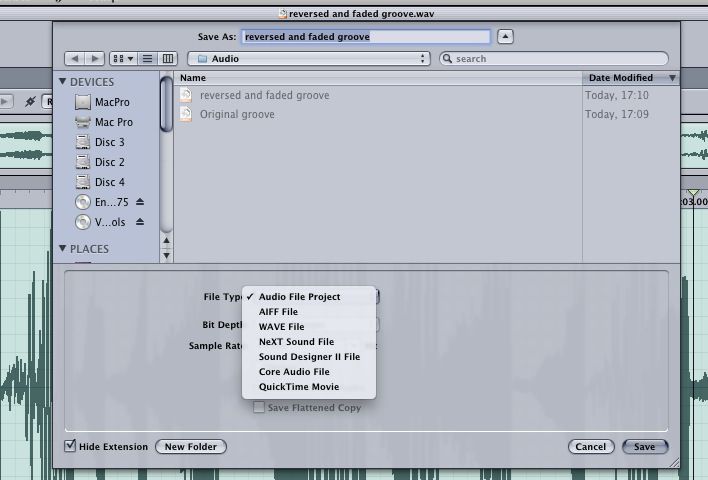The width and height of the screenshot is (708, 480).
Task: Click the dialog resize grip corner
Action: coord(674,462)
